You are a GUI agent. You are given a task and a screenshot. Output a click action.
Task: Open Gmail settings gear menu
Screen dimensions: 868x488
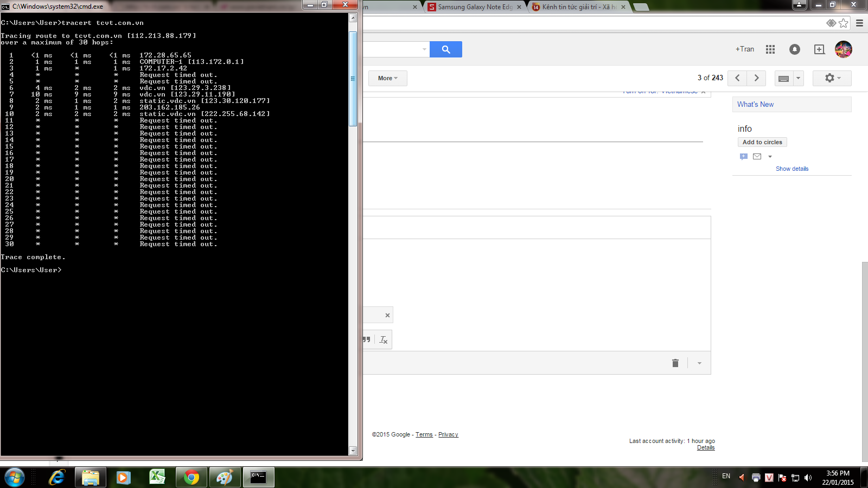click(x=832, y=78)
